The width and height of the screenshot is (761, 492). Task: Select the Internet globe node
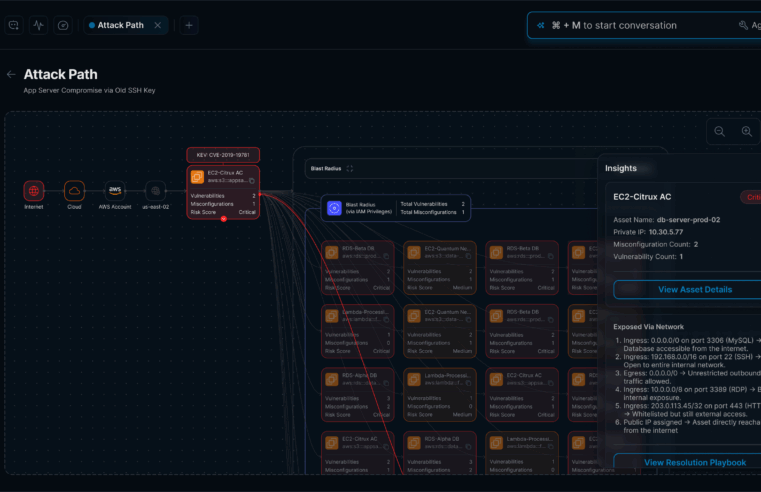[33, 191]
